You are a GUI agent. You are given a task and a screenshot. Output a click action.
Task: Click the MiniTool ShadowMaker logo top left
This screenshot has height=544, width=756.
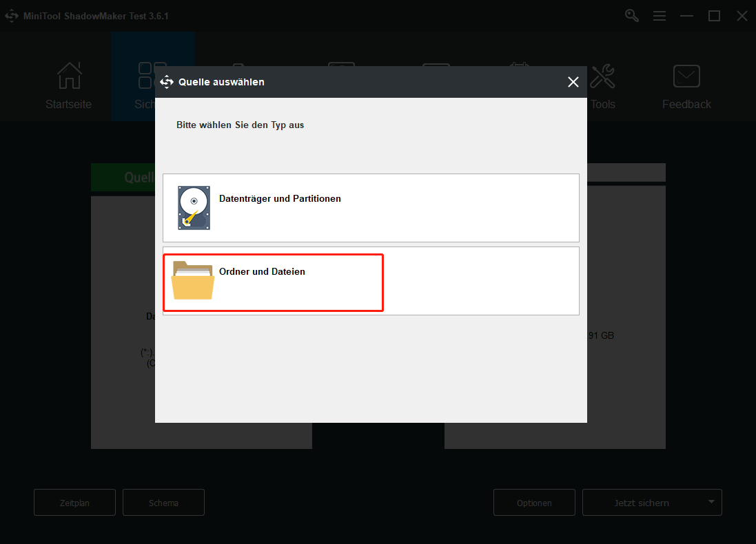pyautogui.click(x=12, y=15)
